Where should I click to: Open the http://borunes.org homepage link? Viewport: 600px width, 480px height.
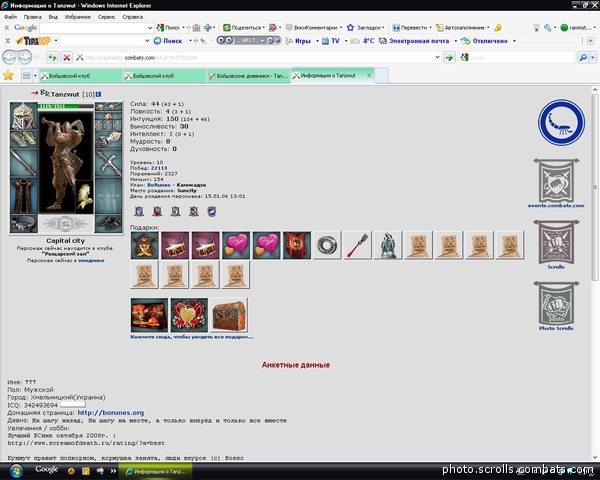click(111, 413)
